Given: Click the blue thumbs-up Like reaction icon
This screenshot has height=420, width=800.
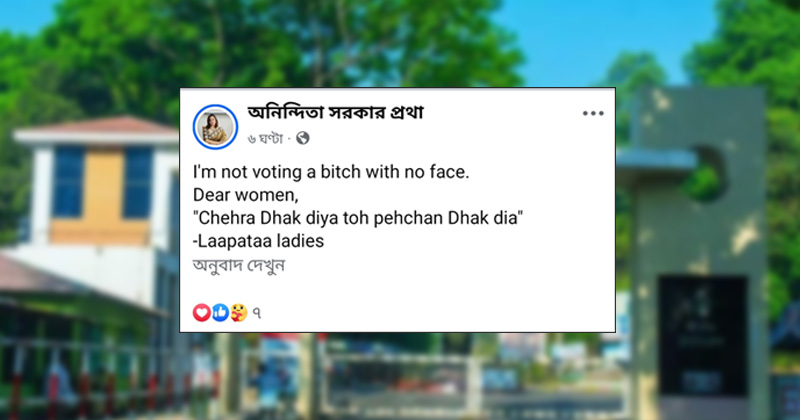Looking at the screenshot, I should 219,313.
